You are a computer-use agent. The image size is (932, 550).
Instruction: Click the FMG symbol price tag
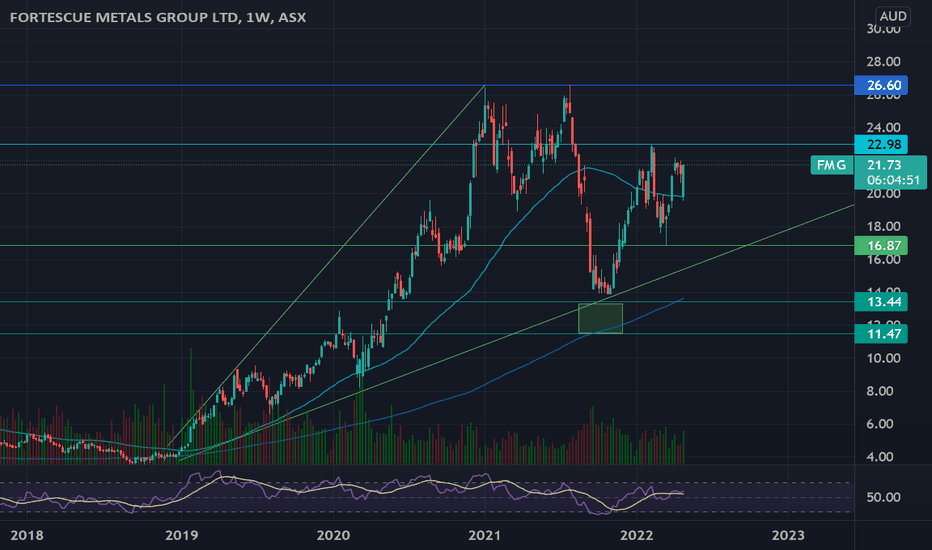click(832, 165)
